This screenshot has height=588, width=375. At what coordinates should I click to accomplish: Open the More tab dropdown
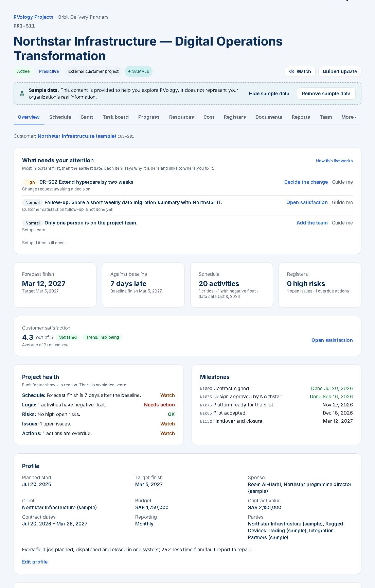pos(349,117)
